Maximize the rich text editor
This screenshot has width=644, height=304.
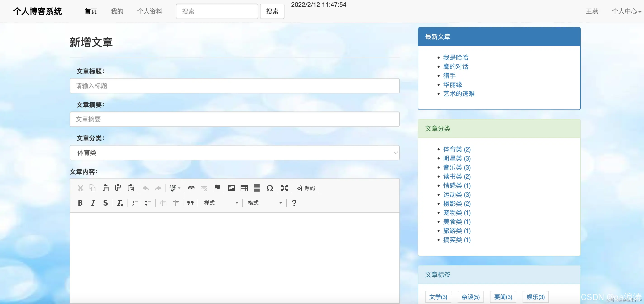point(284,188)
